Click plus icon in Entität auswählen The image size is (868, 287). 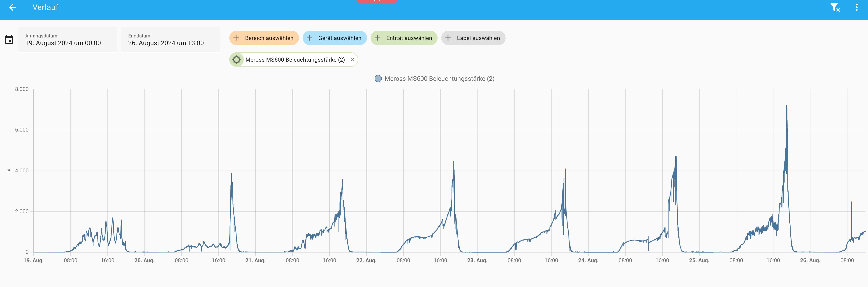[377, 38]
